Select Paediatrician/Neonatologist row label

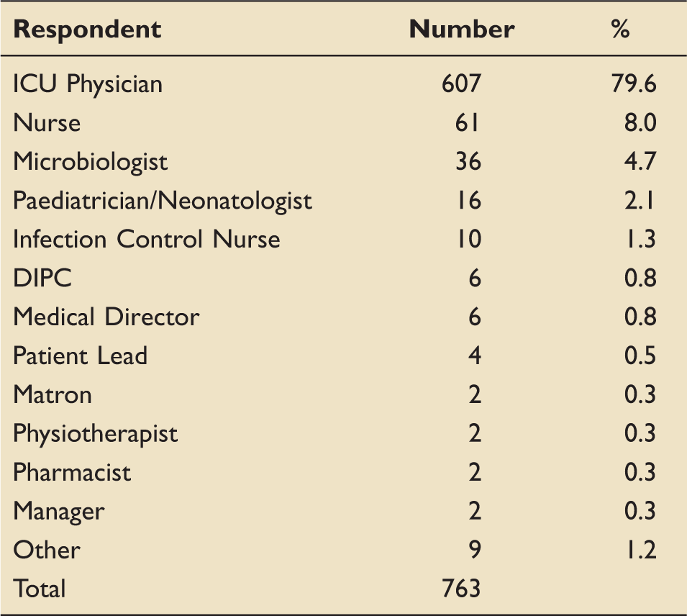click(163, 201)
